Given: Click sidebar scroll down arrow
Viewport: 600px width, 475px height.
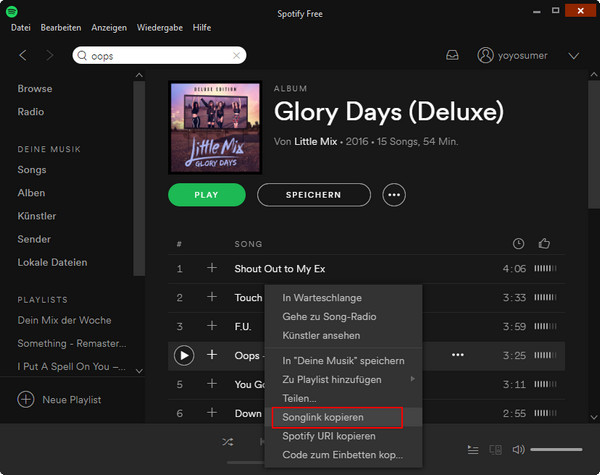Looking at the screenshot, I should pyautogui.click(x=139, y=371).
